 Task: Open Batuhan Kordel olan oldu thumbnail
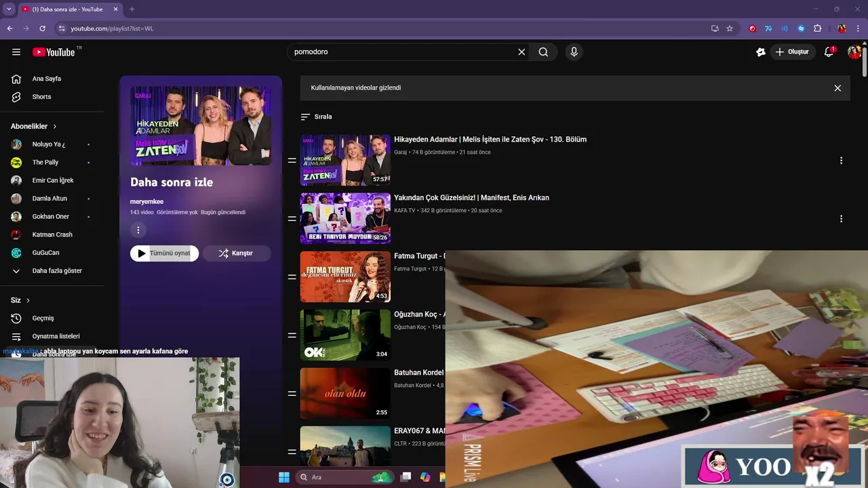345,393
